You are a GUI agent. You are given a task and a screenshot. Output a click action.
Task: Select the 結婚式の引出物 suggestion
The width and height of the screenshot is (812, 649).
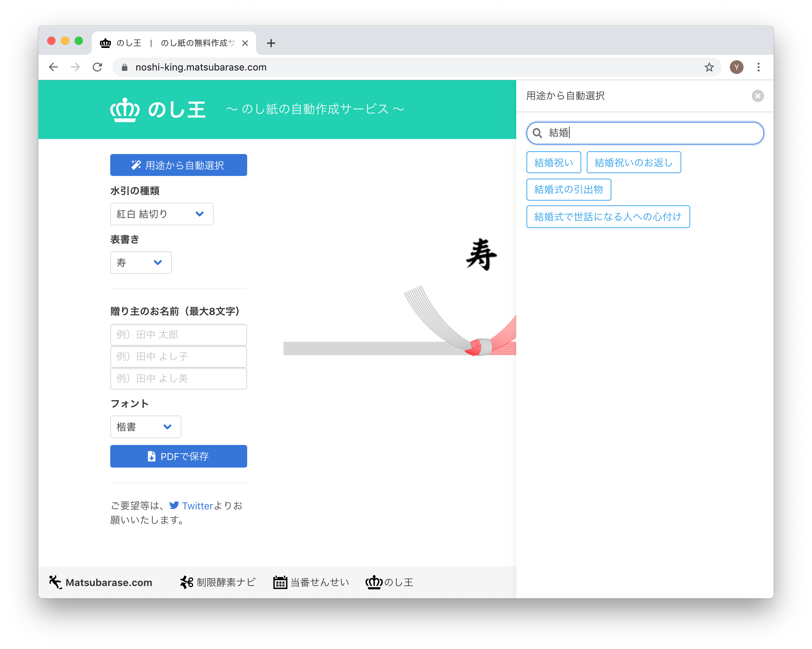click(569, 190)
